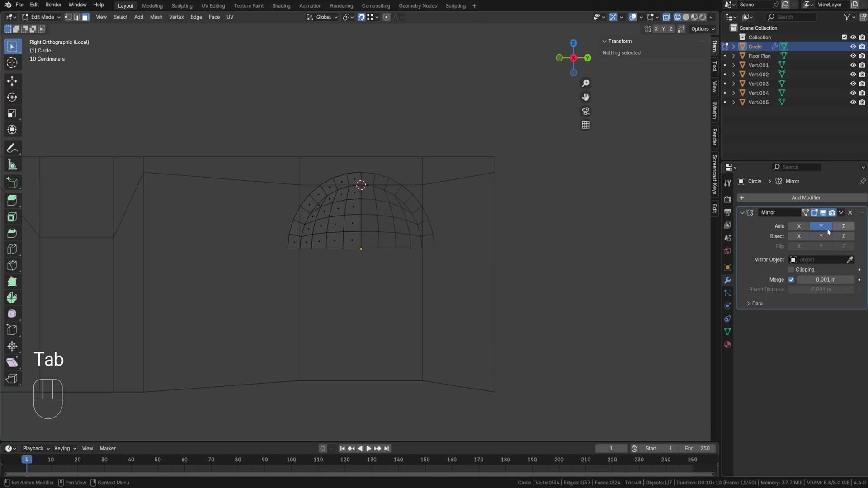Select the Shrink/Fatten tool
868x488 pixels.
pyautogui.click(x=12, y=347)
